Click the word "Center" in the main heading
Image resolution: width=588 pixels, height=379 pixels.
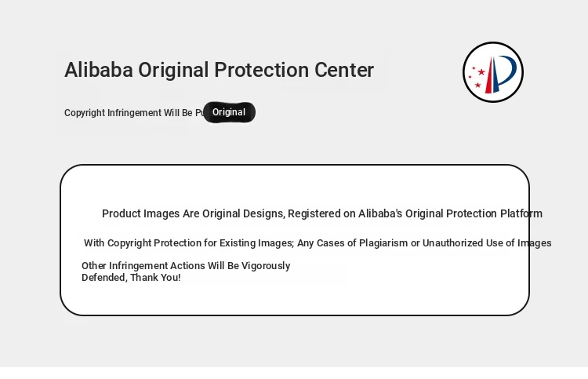pos(344,70)
